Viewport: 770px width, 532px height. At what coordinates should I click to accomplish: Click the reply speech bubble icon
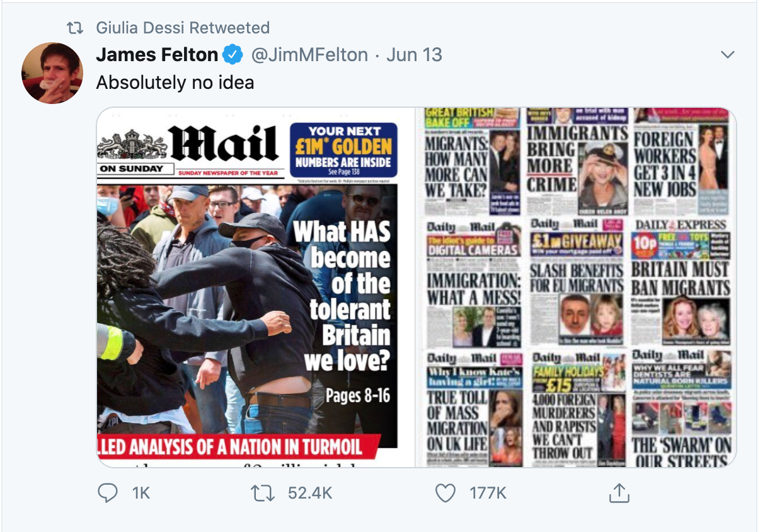click(108, 492)
